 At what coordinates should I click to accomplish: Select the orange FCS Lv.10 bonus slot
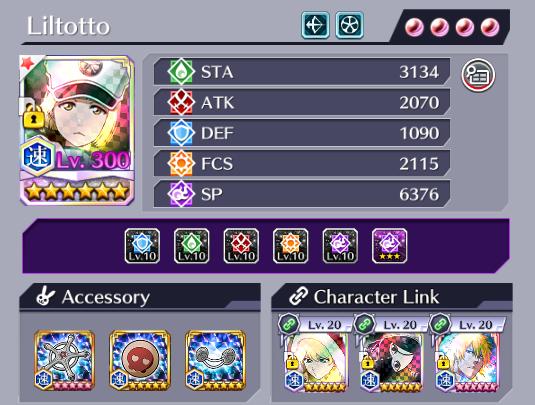pyautogui.click(x=291, y=246)
